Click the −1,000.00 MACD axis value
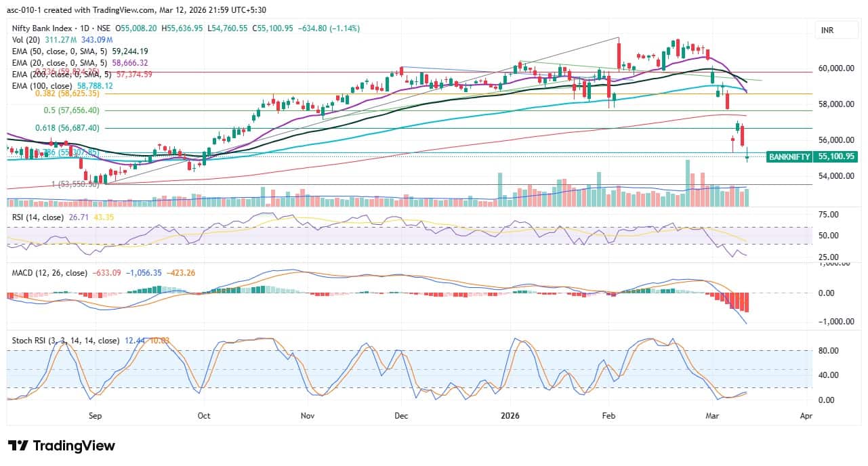The height and width of the screenshot is (466, 868). (835, 322)
